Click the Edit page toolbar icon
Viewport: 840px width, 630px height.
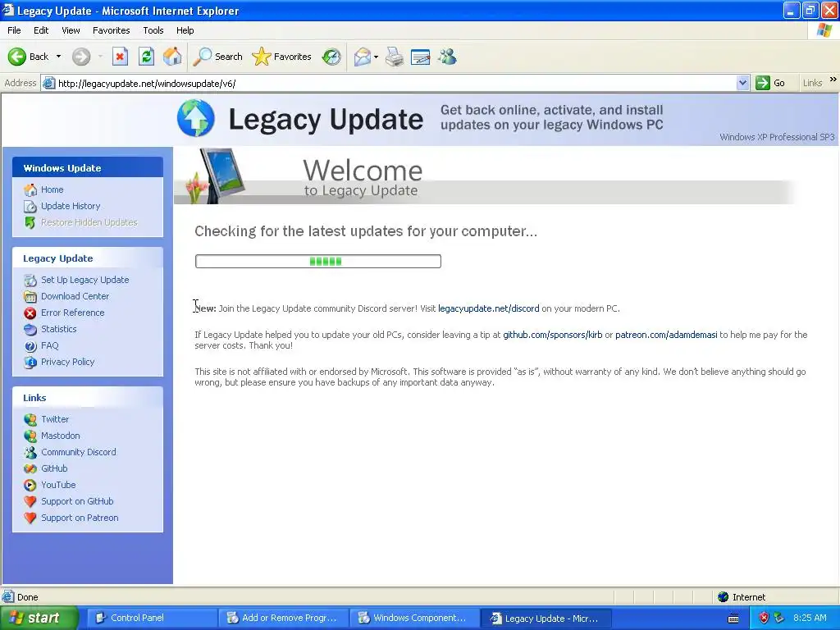pos(421,57)
